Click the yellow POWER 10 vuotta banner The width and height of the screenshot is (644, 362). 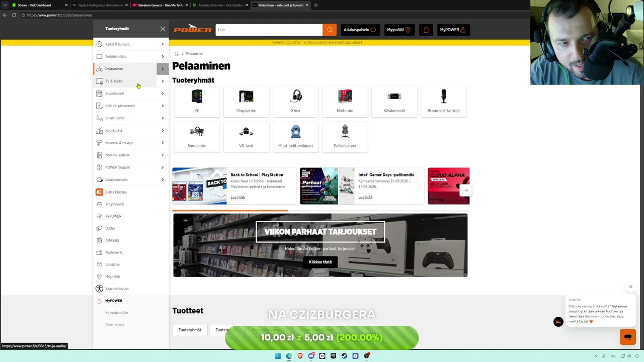pyautogui.click(x=317, y=43)
